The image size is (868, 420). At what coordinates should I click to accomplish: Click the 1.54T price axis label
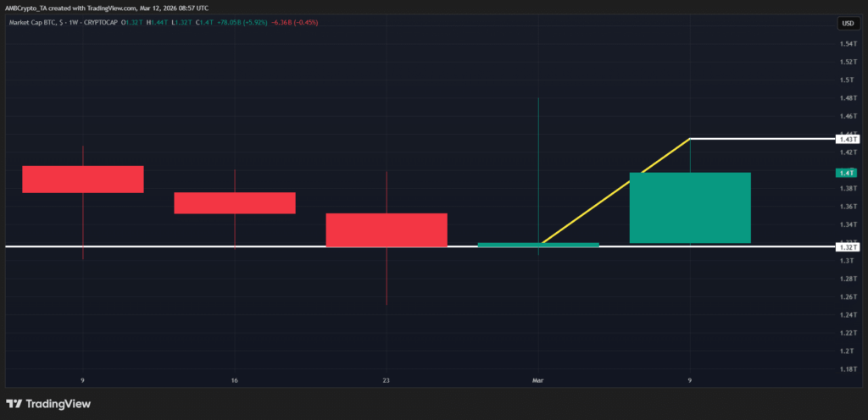[x=849, y=44]
